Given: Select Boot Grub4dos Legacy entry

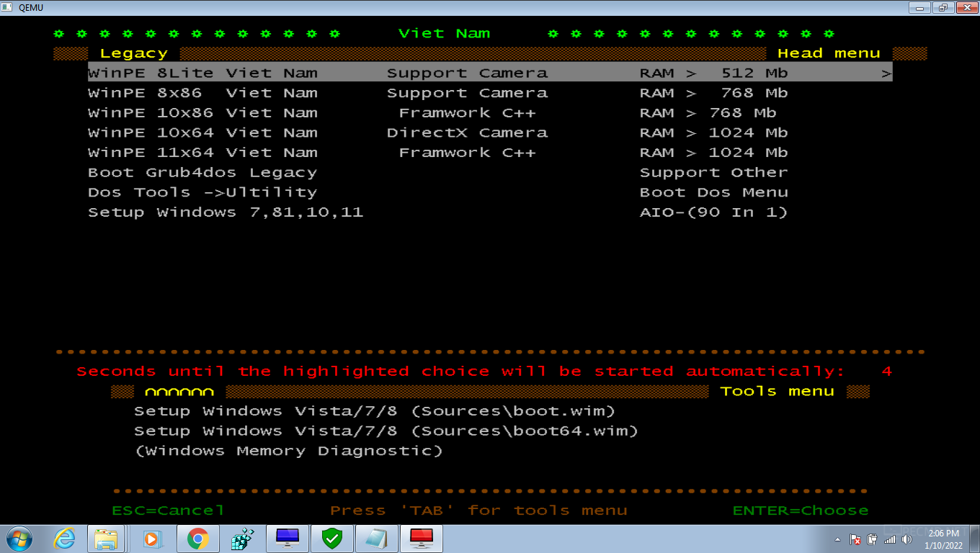Looking at the screenshot, I should pos(202,173).
